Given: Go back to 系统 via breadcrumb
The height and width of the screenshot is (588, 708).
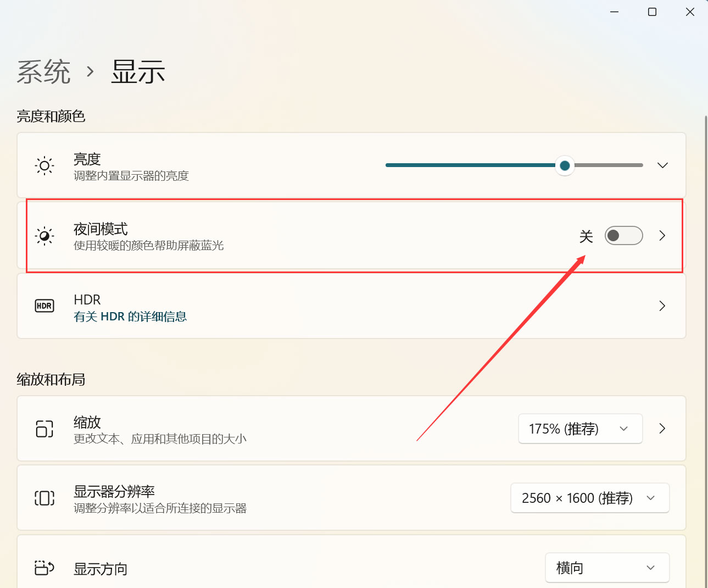Looking at the screenshot, I should click(44, 71).
